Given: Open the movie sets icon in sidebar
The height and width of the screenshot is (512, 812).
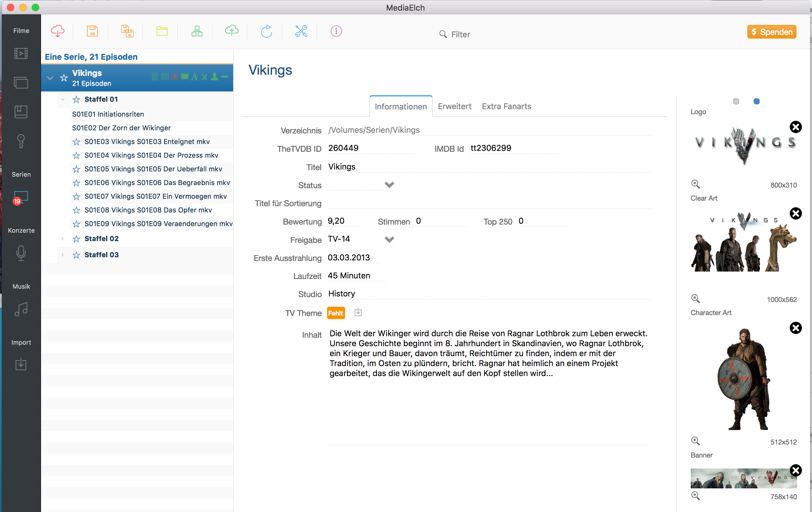Looking at the screenshot, I should [x=21, y=82].
